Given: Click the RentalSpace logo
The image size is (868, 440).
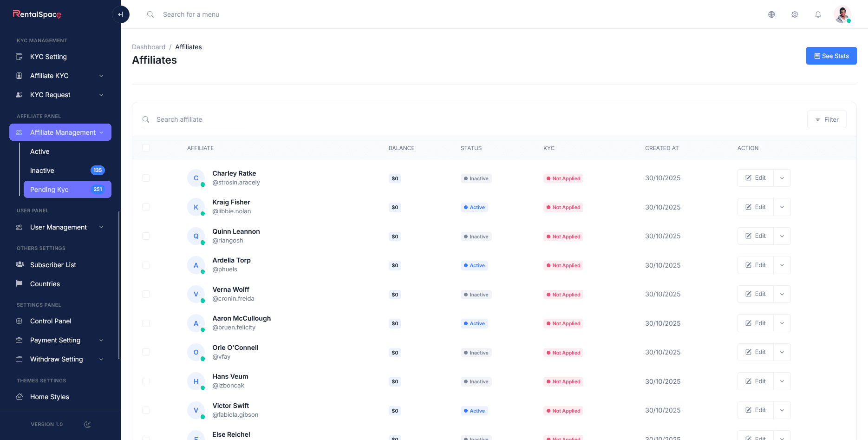Looking at the screenshot, I should tap(37, 14).
